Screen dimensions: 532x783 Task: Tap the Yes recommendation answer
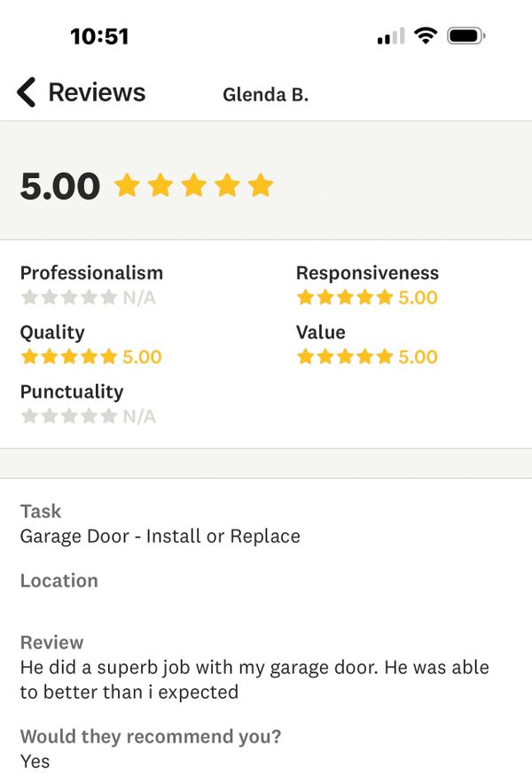pyautogui.click(x=35, y=762)
